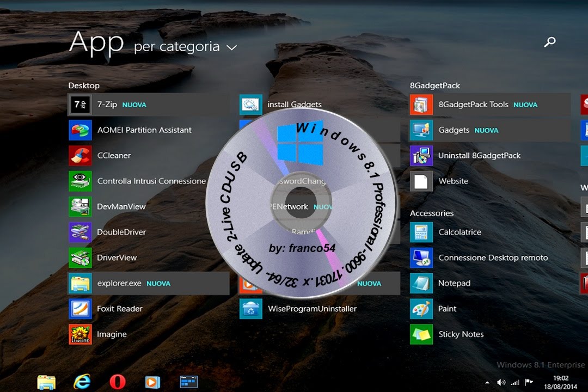Launch the DriverView icon

[80, 258]
